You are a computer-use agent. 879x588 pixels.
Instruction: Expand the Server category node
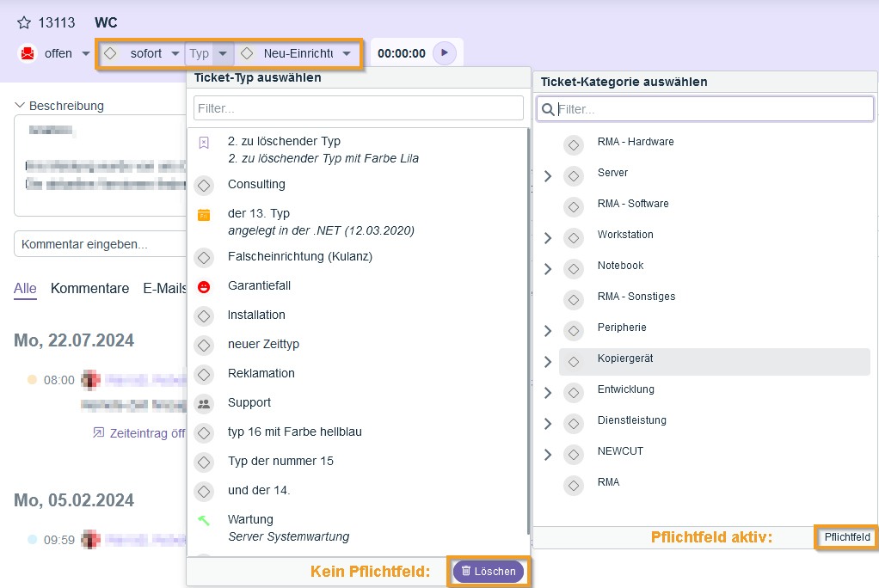548,176
